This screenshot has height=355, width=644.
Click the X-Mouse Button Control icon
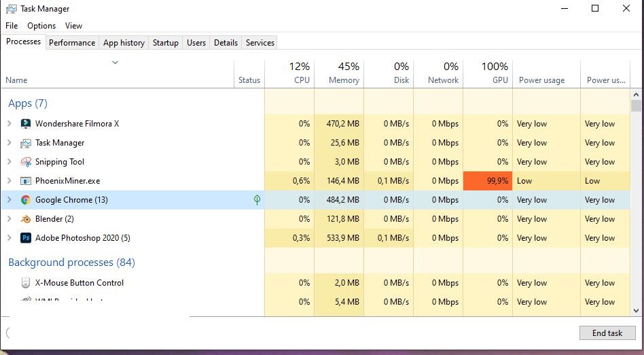pyautogui.click(x=25, y=283)
